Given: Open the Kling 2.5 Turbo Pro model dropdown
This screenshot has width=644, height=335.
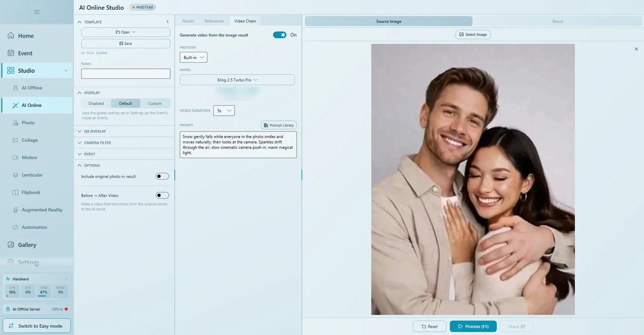Looking at the screenshot, I should coord(237,80).
